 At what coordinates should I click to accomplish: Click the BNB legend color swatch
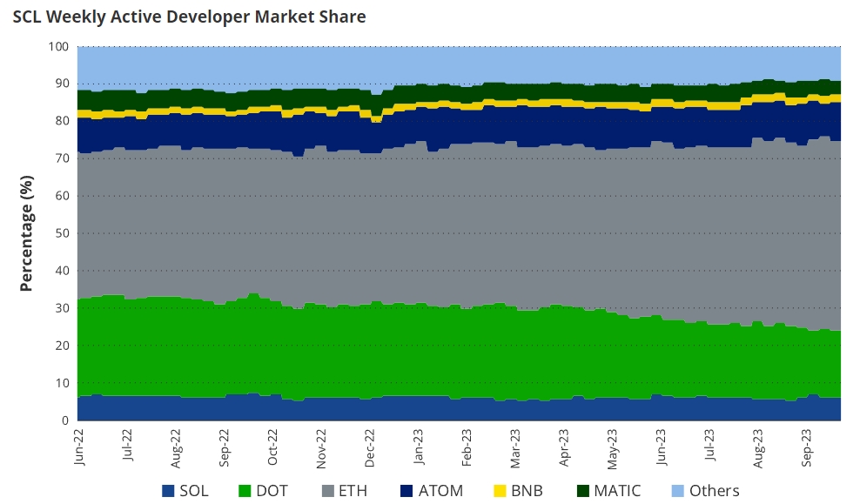click(x=500, y=491)
